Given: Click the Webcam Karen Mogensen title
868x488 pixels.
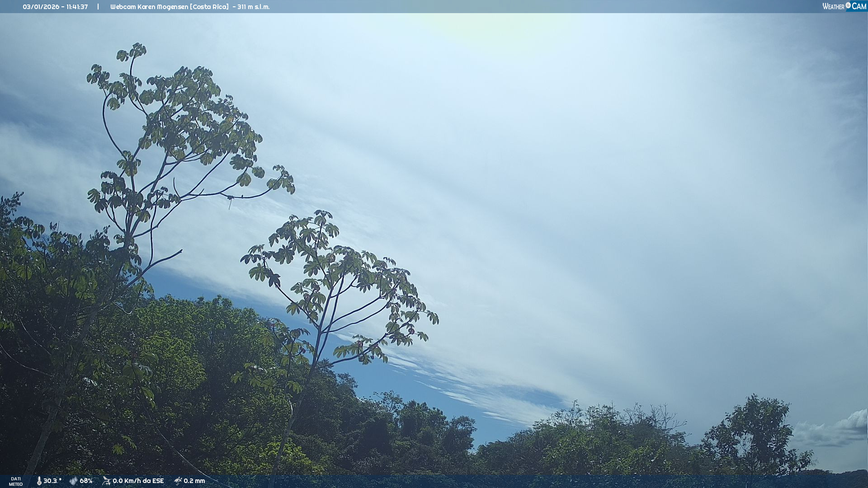Looking at the screenshot, I should [150, 7].
